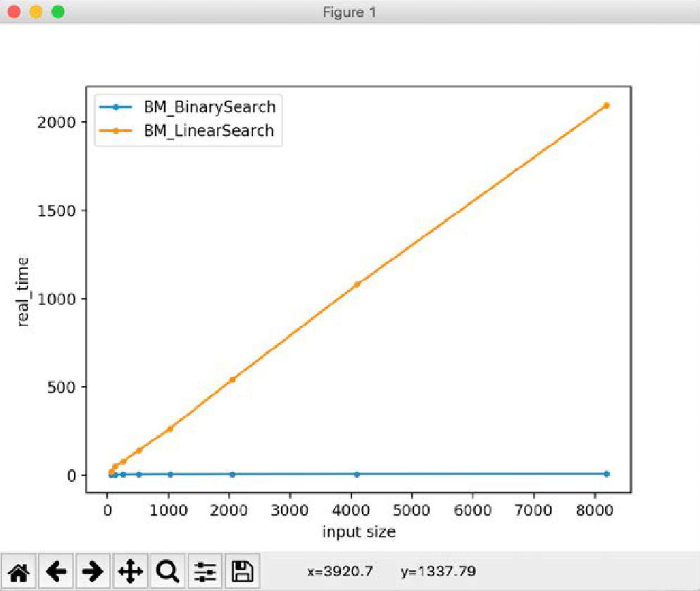The height and width of the screenshot is (591, 700).
Task: Select the orange data point near 4000 input size
Action: [x=356, y=285]
